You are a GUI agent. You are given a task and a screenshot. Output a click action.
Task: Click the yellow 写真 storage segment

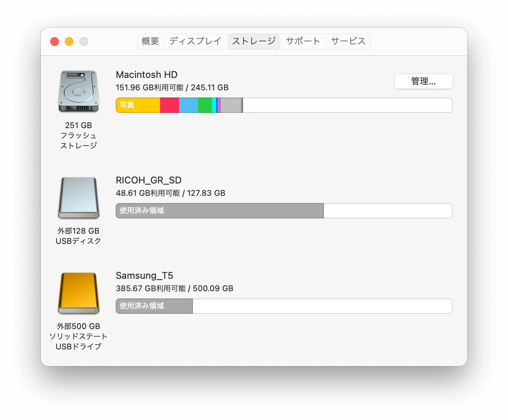click(138, 105)
